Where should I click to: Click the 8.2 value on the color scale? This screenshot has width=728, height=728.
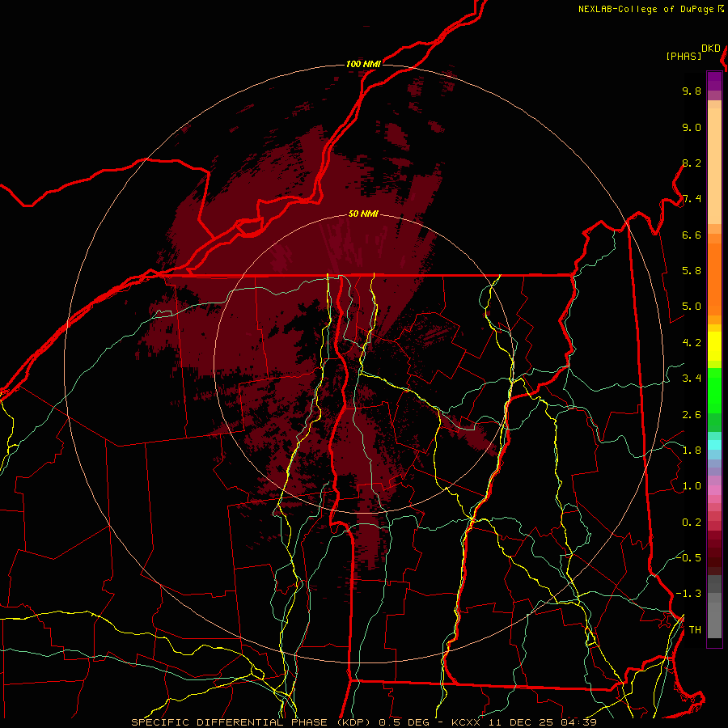click(692, 163)
